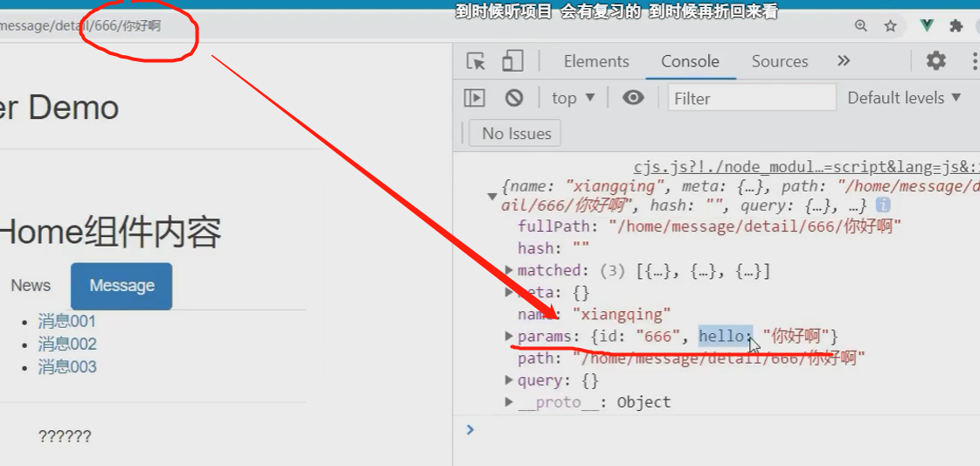Click the Home组件内容 heading
Image resolution: width=980 pixels, height=466 pixels.
pos(109,233)
